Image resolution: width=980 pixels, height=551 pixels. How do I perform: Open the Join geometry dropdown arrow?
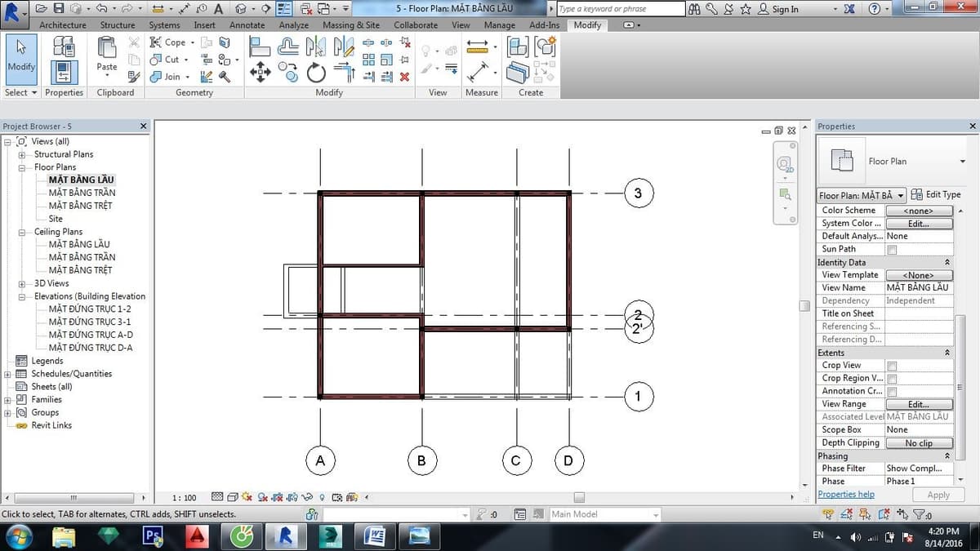(187, 77)
